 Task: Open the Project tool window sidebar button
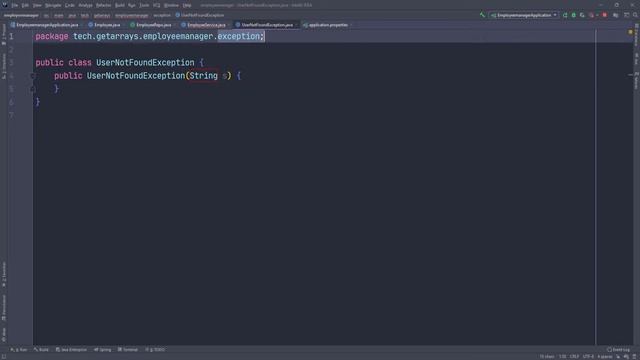click(x=4, y=34)
